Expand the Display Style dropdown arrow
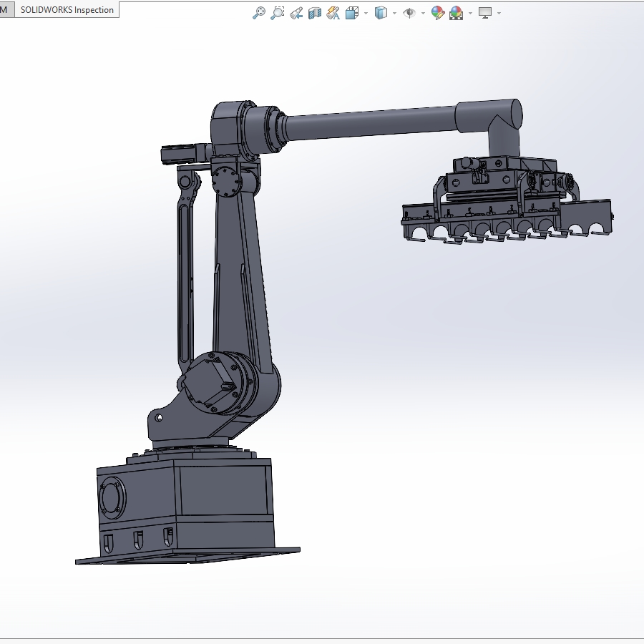The image size is (644, 644). (x=395, y=13)
